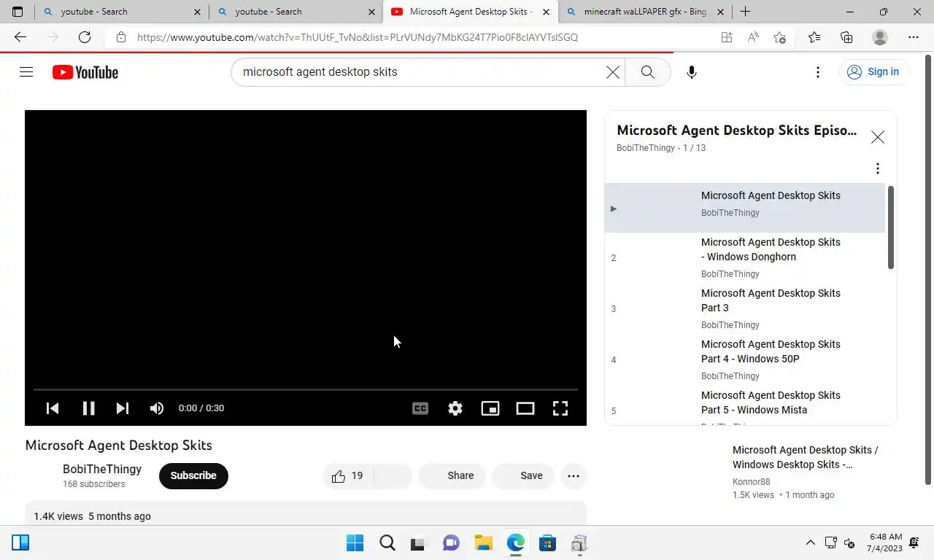
Task: Open browser Collections
Action: click(x=846, y=37)
